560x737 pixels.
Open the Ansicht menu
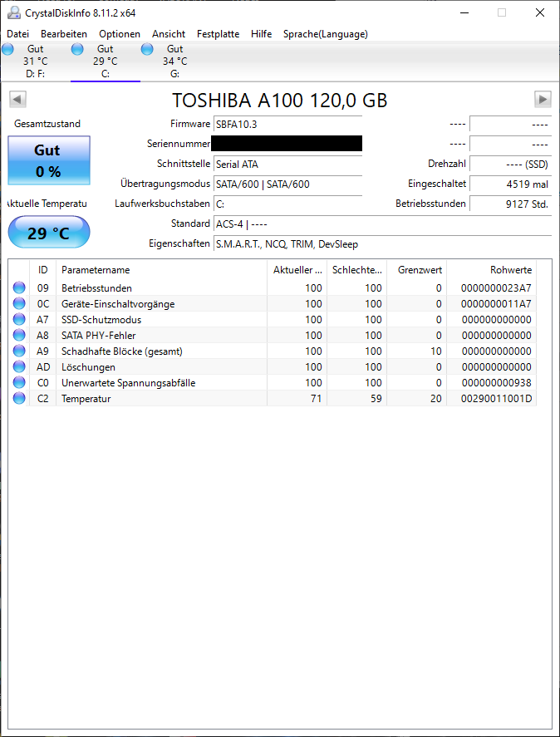coord(169,34)
